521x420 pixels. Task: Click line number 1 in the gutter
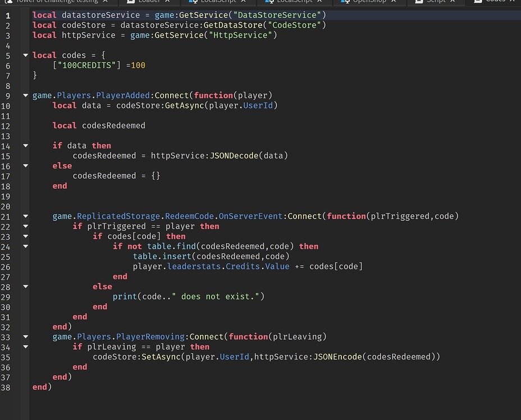point(8,16)
